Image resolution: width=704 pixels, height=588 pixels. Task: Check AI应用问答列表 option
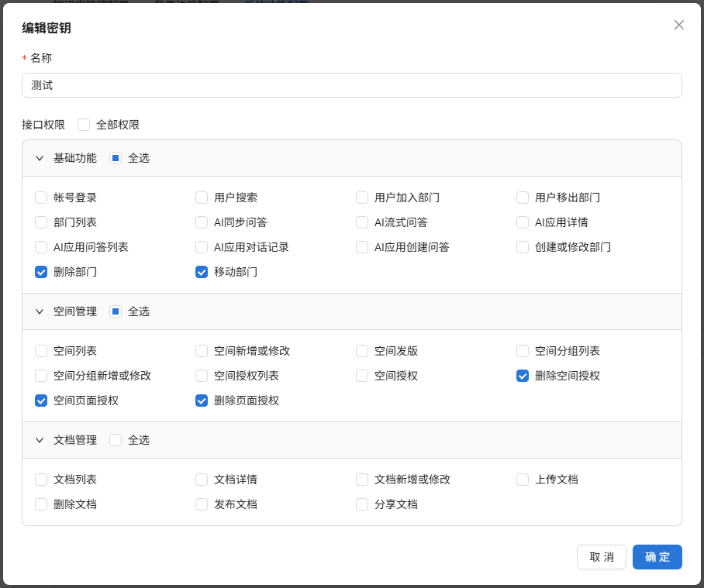[41, 247]
